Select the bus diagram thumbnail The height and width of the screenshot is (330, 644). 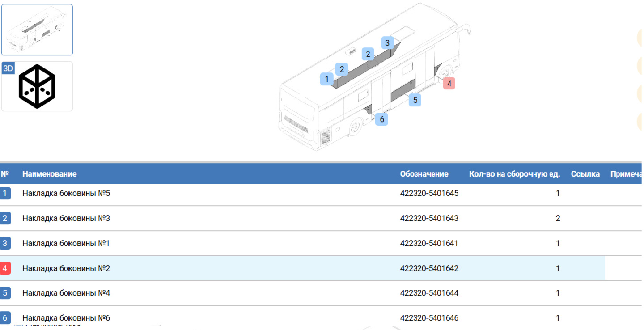click(x=37, y=30)
